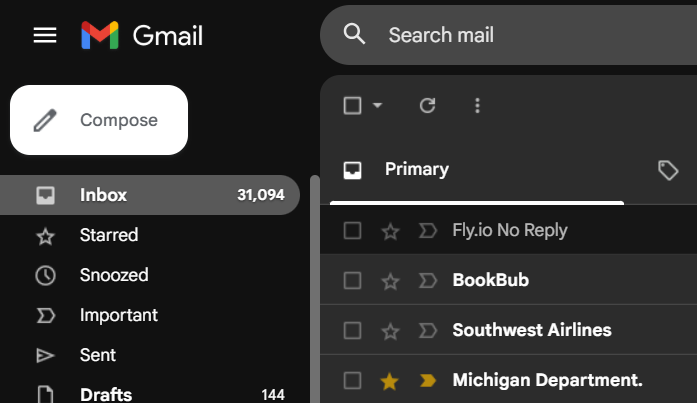Click the search magnifier icon

click(354, 34)
